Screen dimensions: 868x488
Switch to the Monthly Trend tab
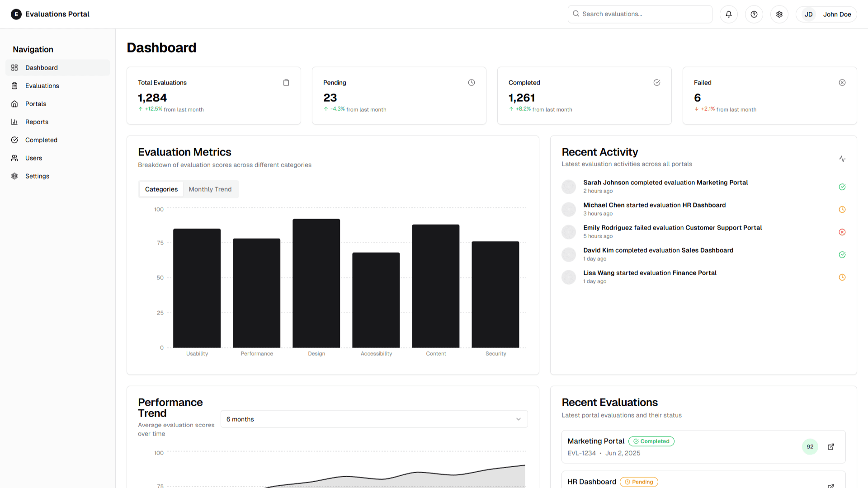coord(210,189)
